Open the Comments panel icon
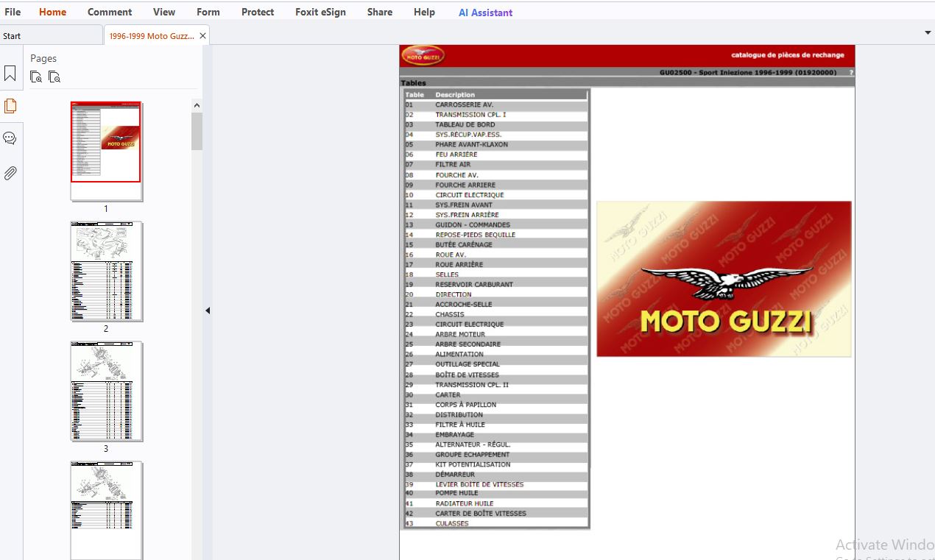The width and height of the screenshot is (935, 560). tap(10, 138)
